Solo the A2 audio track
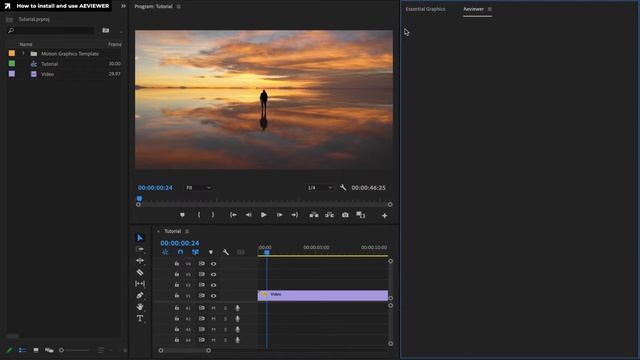The width and height of the screenshot is (640, 360). click(225, 319)
